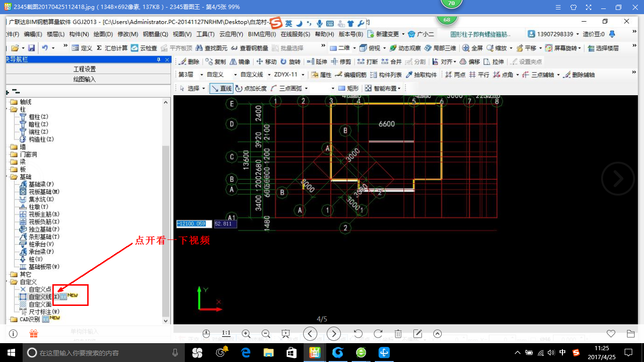
Task: Click the 删除 delete tool
Action: click(189, 62)
